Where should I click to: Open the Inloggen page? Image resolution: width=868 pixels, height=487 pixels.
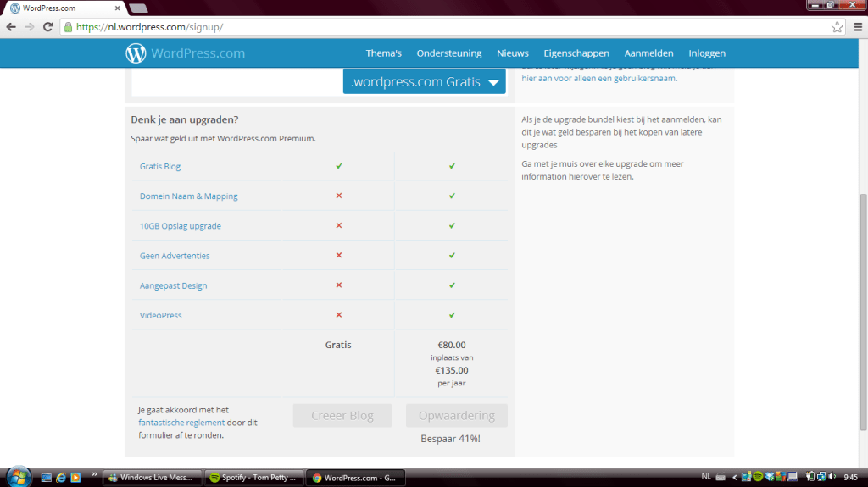706,53
